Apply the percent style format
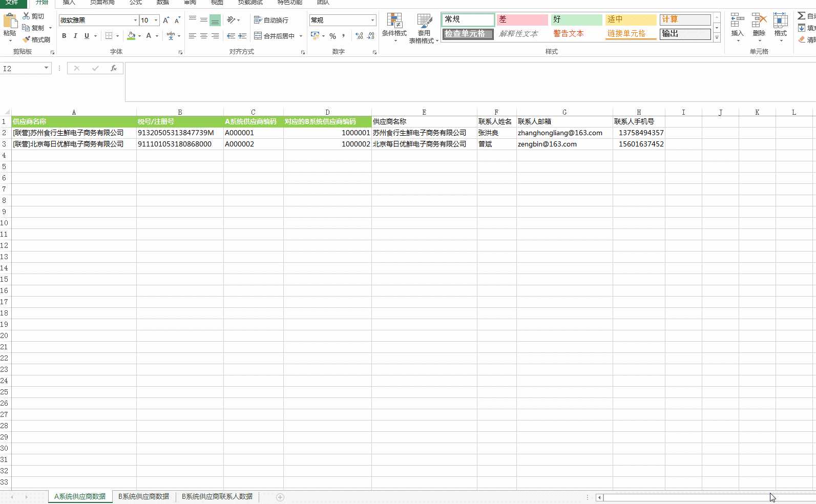This screenshot has width=816, height=504. click(333, 36)
